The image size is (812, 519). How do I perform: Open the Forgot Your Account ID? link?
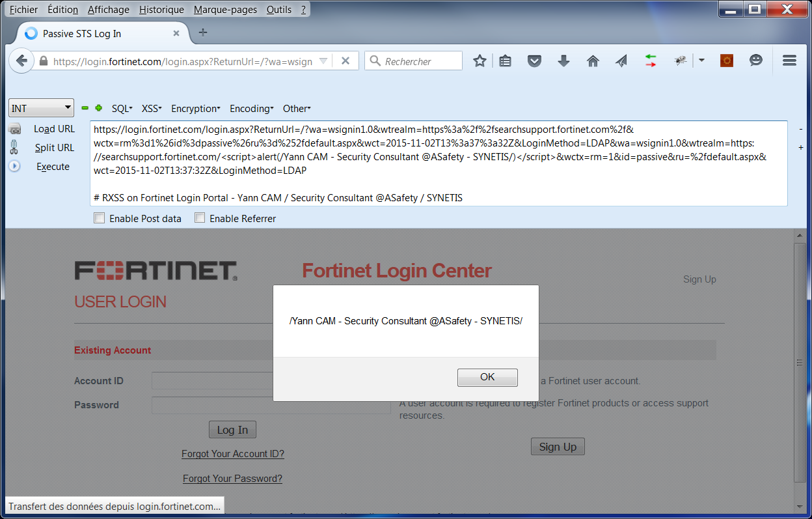click(x=233, y=454)
